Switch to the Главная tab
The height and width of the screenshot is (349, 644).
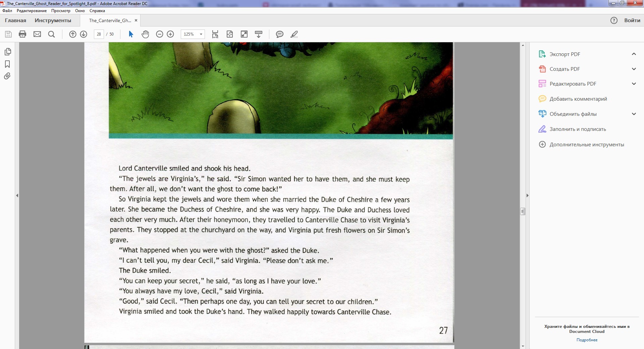pyautogui.click(x=15, y=20)
